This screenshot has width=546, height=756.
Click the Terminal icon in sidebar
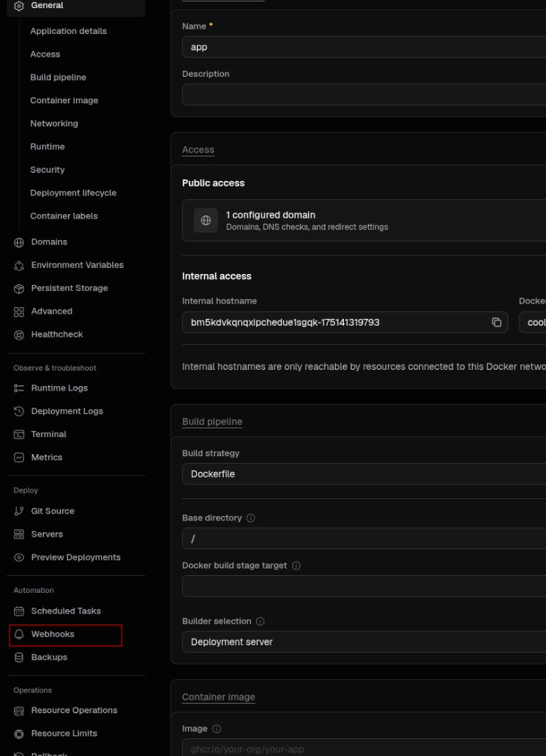click(x=18, y=434)
